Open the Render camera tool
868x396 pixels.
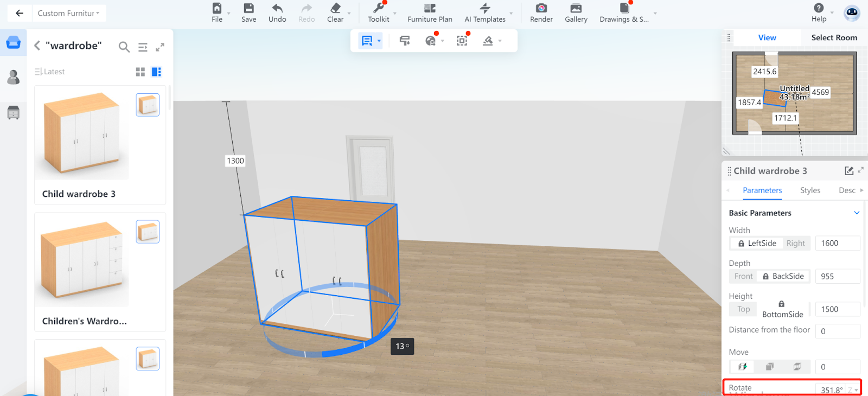[x=541, y=12]
